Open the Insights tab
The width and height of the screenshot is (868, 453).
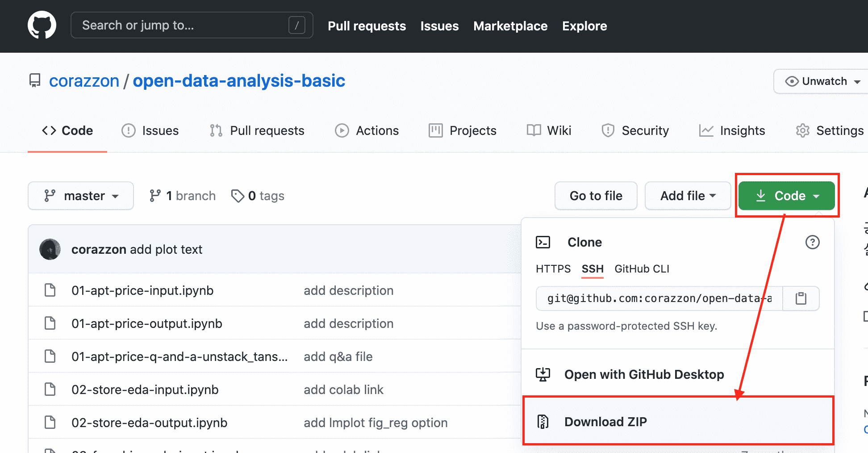[x=732, y=130]
